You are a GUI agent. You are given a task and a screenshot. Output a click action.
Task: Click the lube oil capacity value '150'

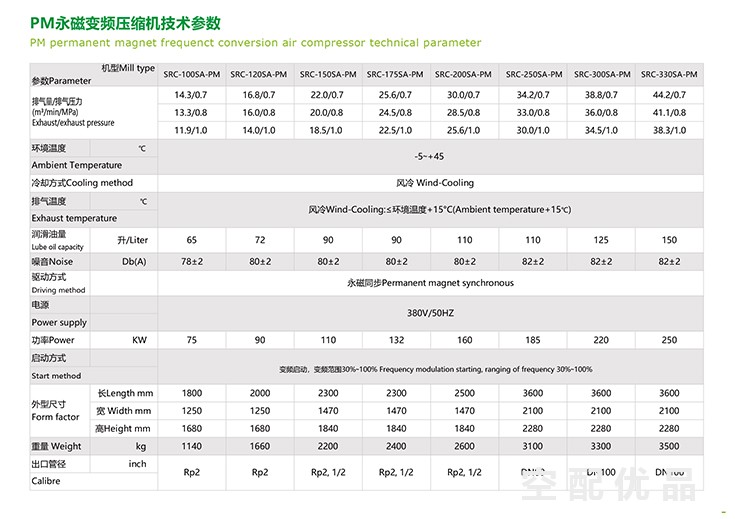(x=669, y=240)
